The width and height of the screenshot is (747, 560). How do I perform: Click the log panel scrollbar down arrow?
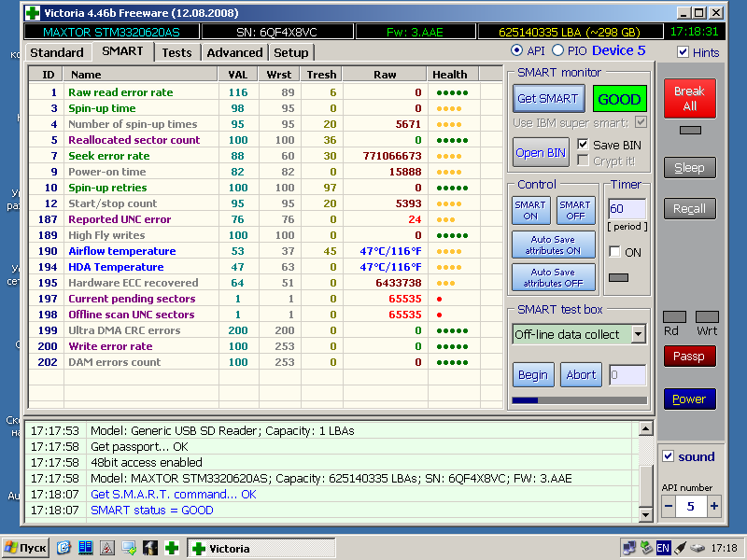point(644,514)
